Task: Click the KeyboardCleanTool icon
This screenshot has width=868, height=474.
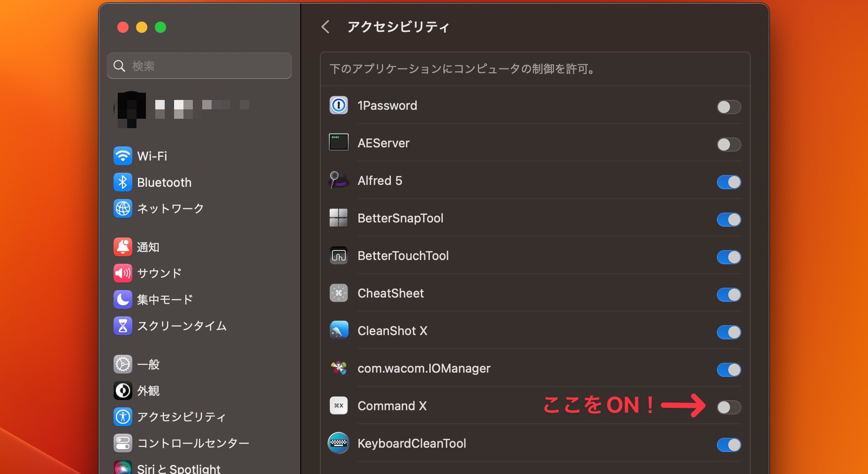Action: tap(339, 443)
